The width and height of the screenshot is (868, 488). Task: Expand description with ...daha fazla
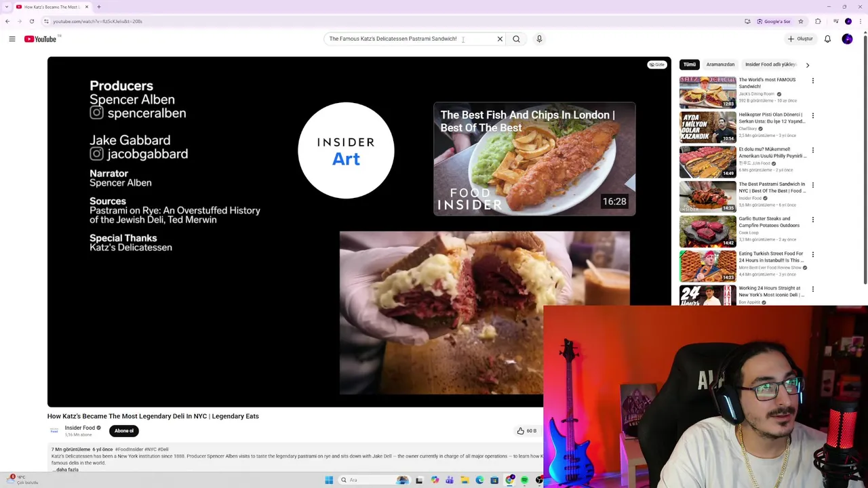[65, 470]
